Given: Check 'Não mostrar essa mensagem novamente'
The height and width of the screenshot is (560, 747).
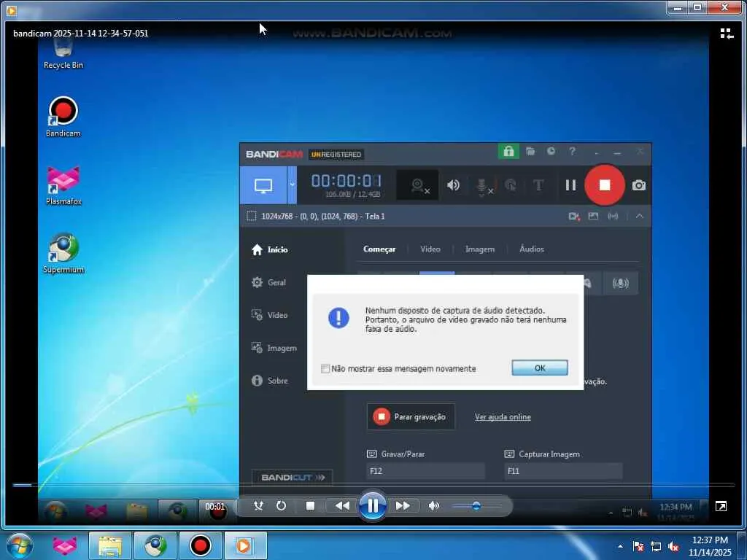Looking at the screenshot, I should coord(325,368).
